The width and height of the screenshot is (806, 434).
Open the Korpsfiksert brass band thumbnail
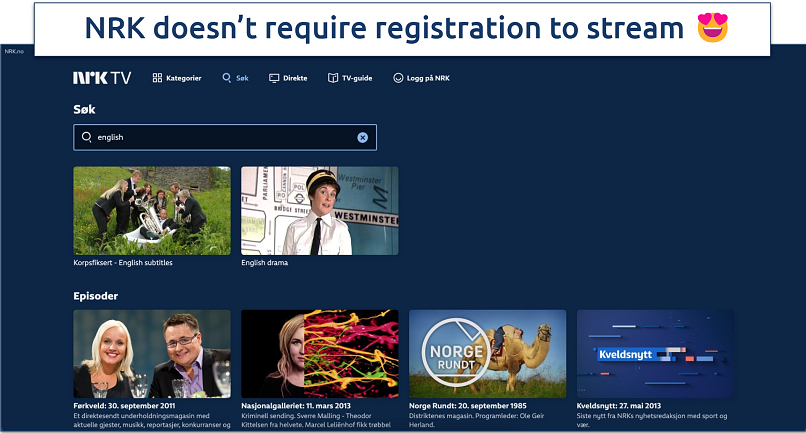click(152, 210)
